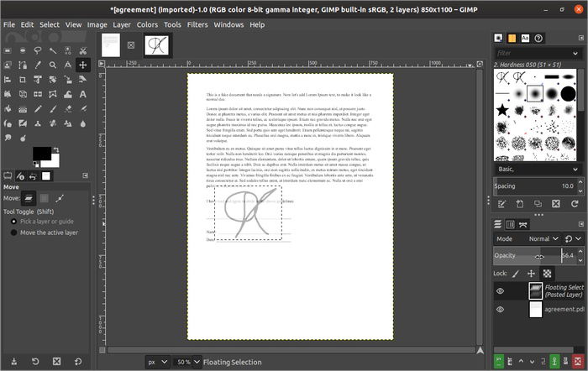Hide the Floating Selection layer
588x371 pixels.
click(500, 291)
